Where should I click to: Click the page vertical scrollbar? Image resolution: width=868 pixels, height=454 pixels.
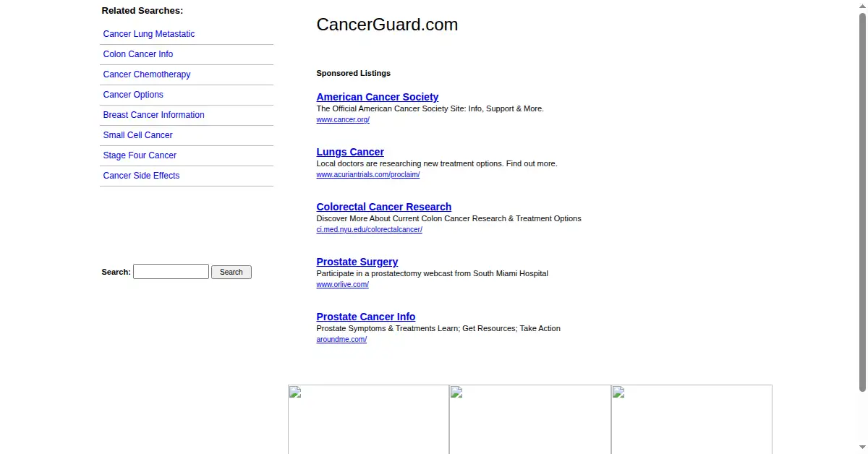tap(862, 202)
